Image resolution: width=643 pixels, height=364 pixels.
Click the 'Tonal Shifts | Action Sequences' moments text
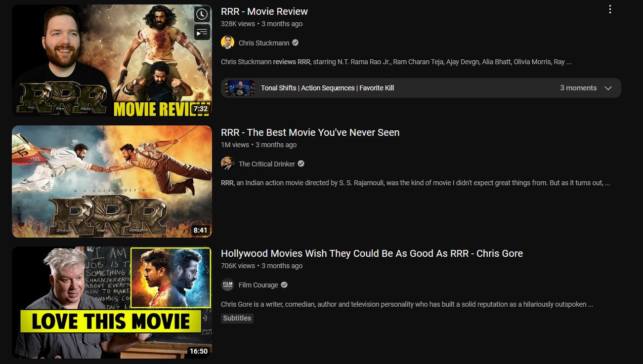(327, 88)
